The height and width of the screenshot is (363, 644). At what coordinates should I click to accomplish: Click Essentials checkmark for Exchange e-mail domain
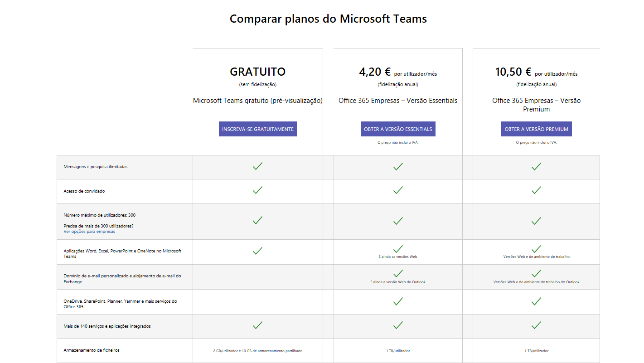398,273
